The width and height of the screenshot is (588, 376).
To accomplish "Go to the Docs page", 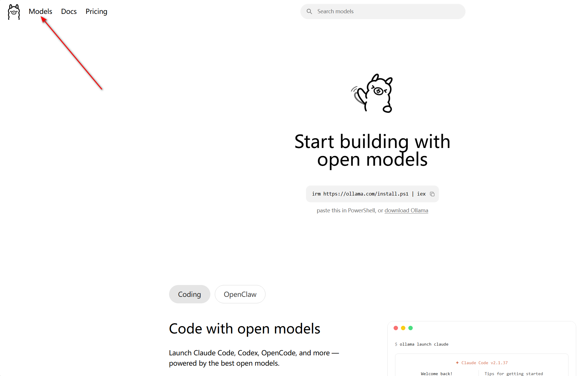I will click(x=69, y=12).
